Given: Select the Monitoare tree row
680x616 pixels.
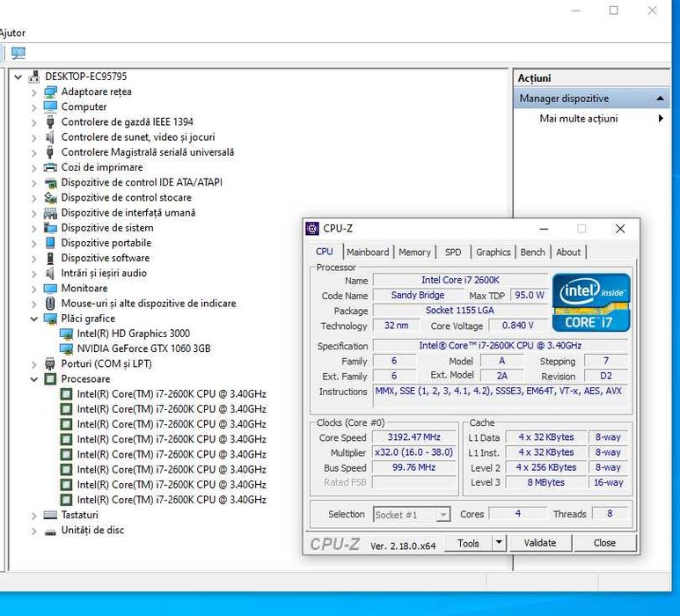Looking at the screenshot, I should coord(84,289).
